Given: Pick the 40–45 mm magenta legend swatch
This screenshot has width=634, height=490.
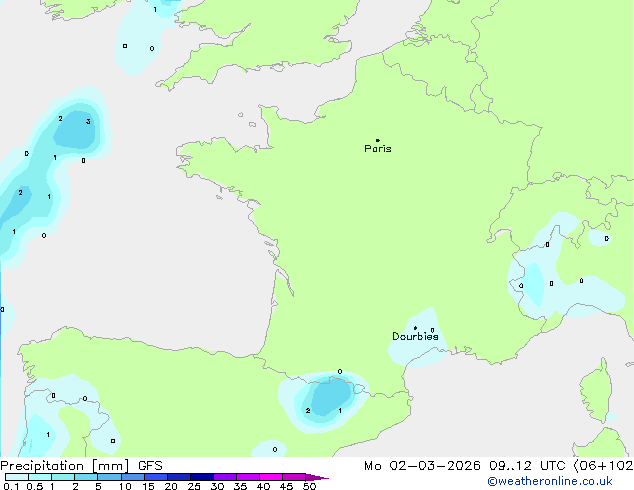Looking at the screenshot, I should 271,477.
